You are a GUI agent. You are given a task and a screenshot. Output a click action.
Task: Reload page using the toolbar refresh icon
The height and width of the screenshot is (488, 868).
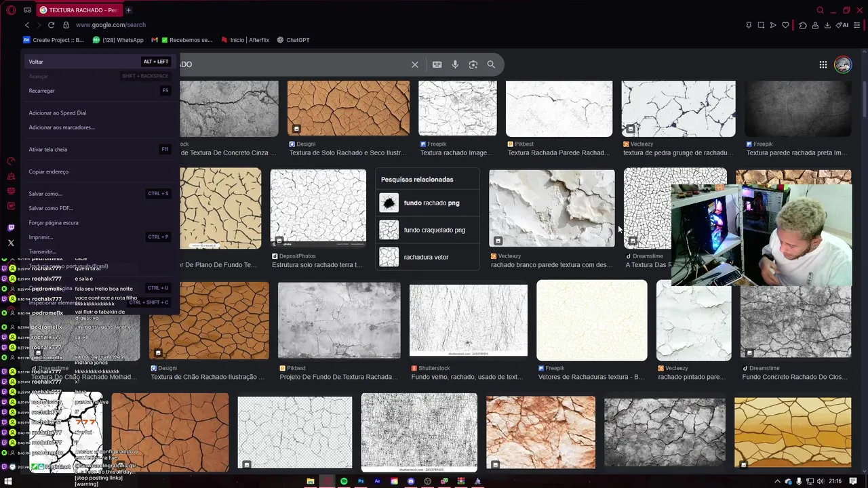(51, 25)
